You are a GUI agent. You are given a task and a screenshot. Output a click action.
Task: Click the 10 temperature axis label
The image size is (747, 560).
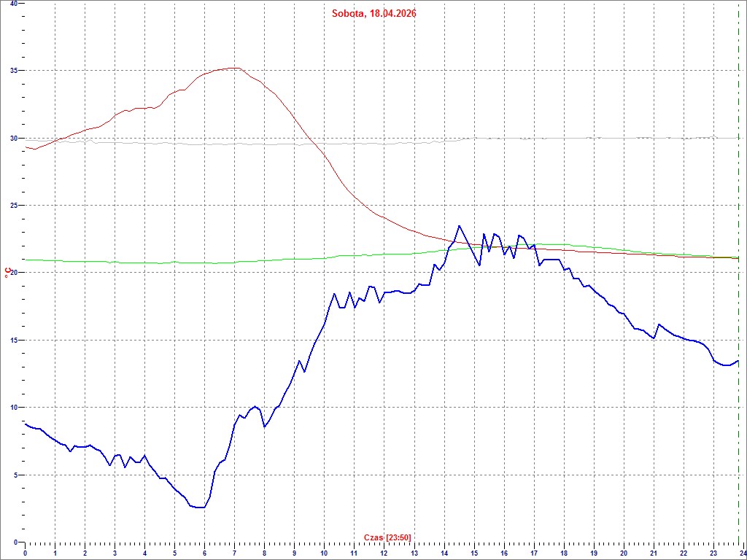pos(13,408)
